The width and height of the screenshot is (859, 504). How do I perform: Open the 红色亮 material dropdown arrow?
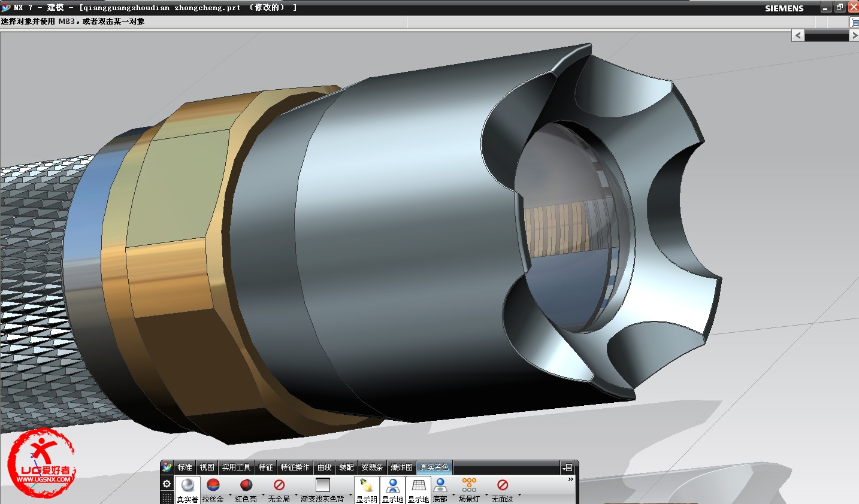click(263, 494)
